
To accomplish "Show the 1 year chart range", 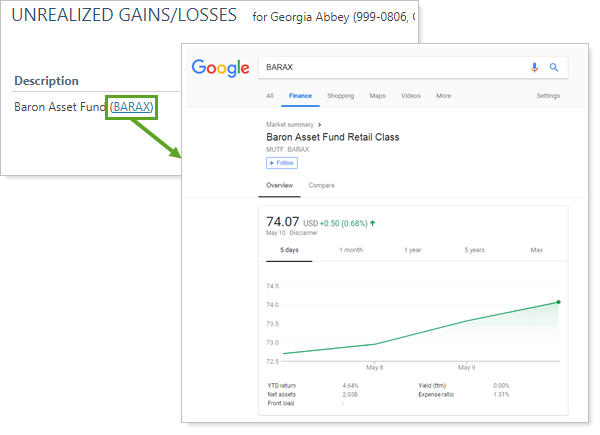I will tap(414, 249).
